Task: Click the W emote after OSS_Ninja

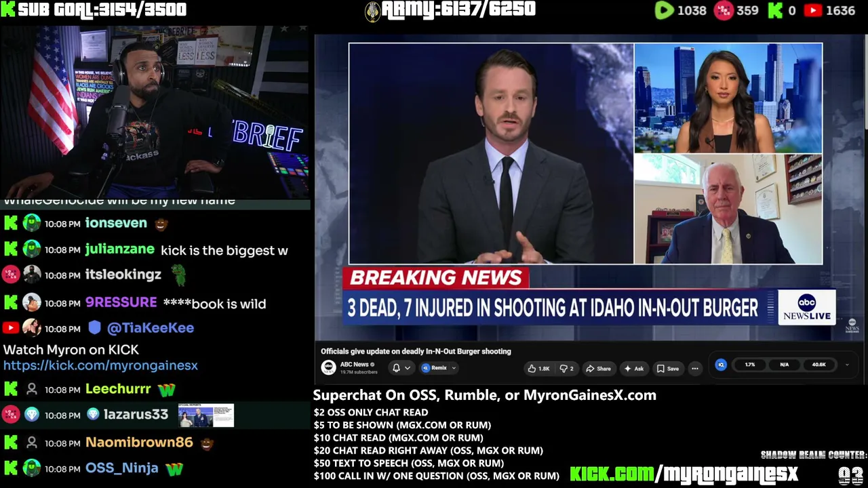Action: pyautogui.click(x=174, y=468)
